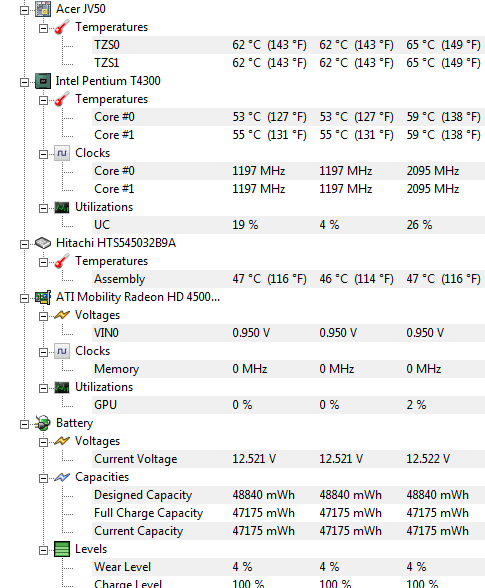
Task: Collapse Capacities under Battery
Action: [x=44, y=478]
